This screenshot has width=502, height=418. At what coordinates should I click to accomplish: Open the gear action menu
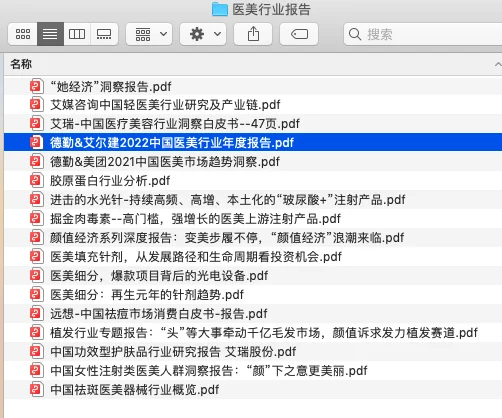tap(203, 34)
